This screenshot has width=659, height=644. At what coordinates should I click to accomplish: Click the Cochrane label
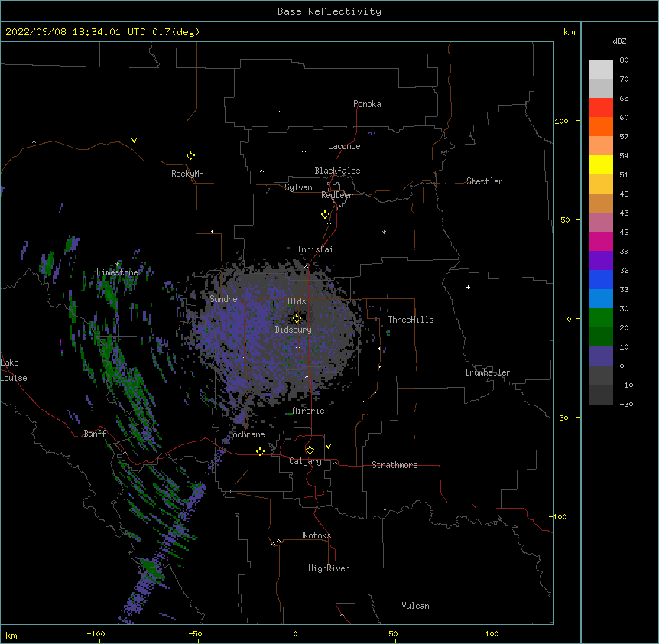pos(246,434)
